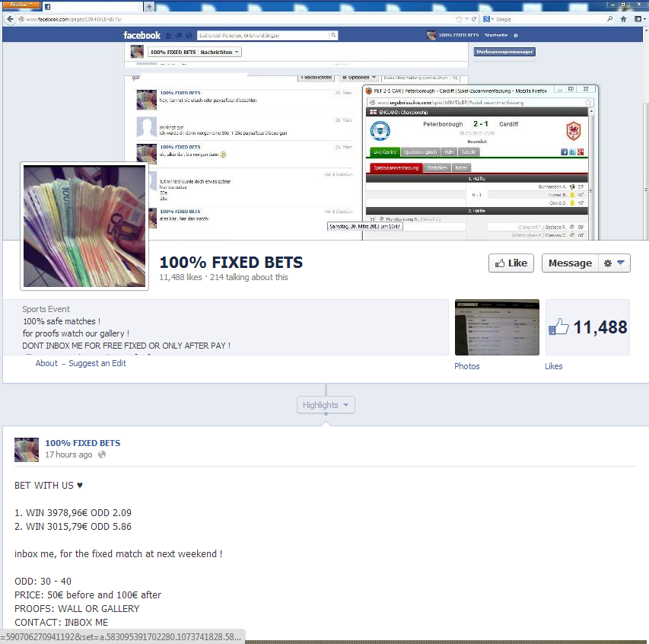The height and width of the screenshot is (644, 649).
Task: Expand the address bar history dropdown arrow
Action: pyautogui.click(x=467, y=19)
